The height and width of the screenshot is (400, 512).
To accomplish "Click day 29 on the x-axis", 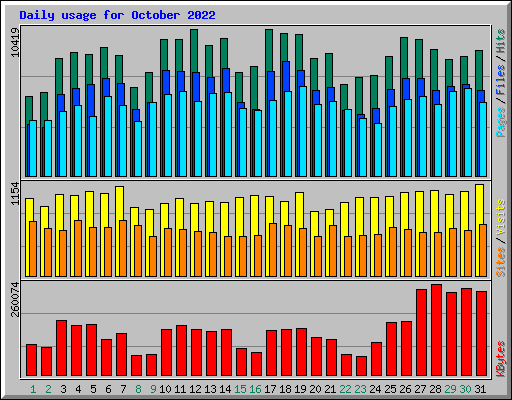I will coord(450,389).
